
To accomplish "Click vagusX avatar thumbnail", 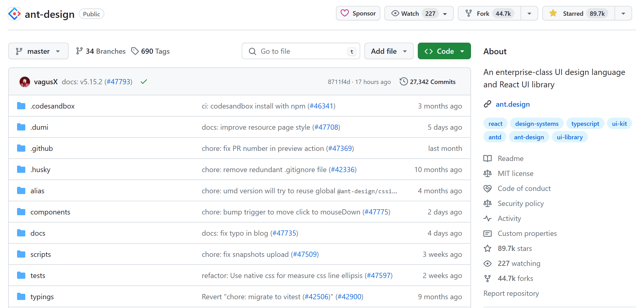I will pyautogui.click(x=25, y=82).
